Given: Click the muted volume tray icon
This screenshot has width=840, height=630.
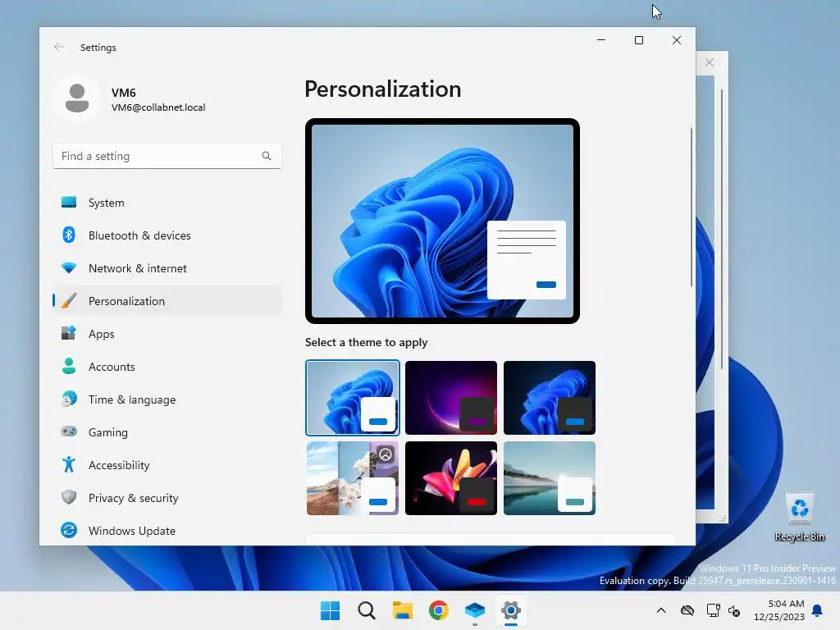Looking at the screenshot, I should click(x=734, y=610).
